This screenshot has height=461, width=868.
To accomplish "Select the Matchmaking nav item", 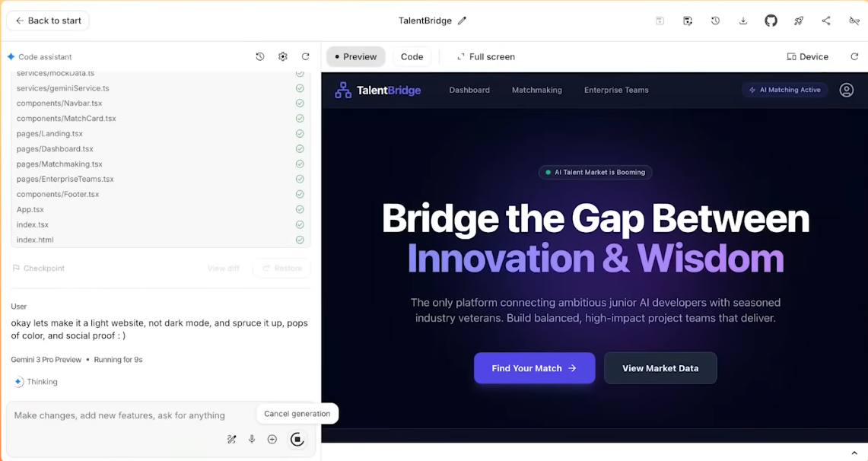I will (x=536, y=90).
